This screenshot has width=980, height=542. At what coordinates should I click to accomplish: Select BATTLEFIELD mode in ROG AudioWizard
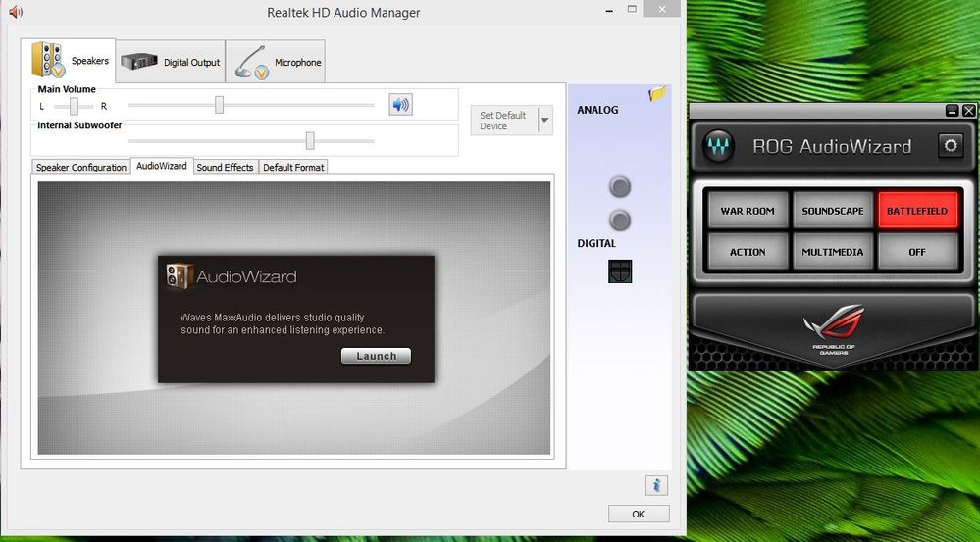click(917, 211)
